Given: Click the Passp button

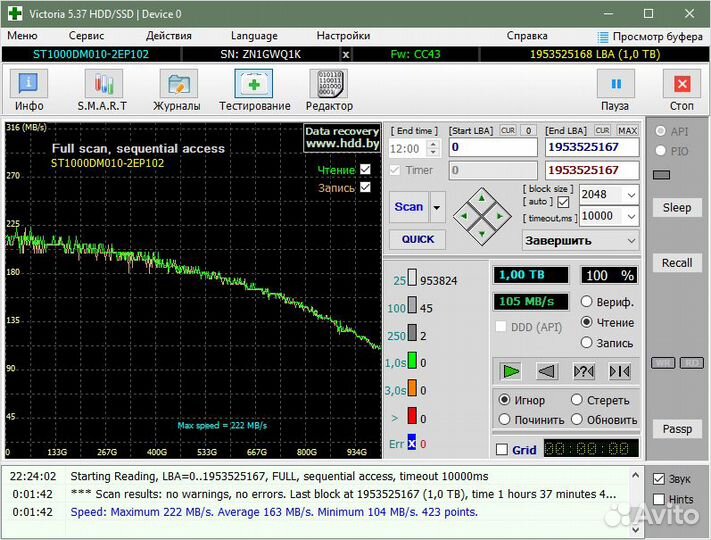Looking at the screenshot, I should [x=677, y=429].
